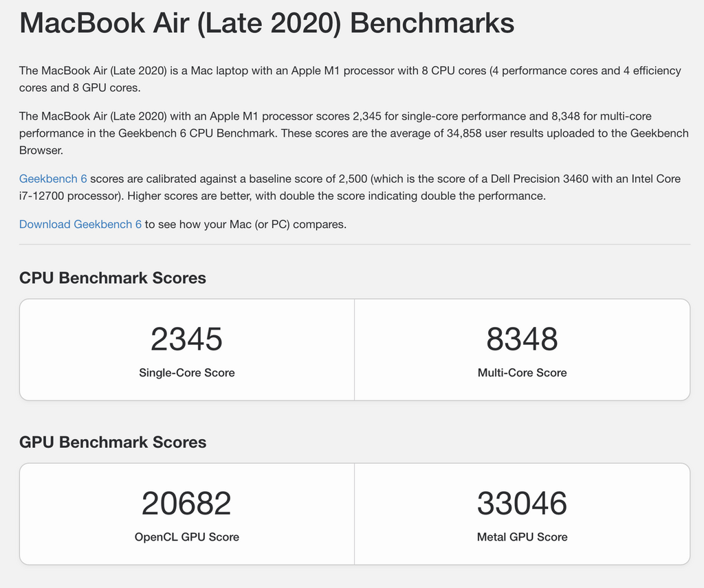
Task: Select the 2345 single-core score number
Action: (186, 339)
